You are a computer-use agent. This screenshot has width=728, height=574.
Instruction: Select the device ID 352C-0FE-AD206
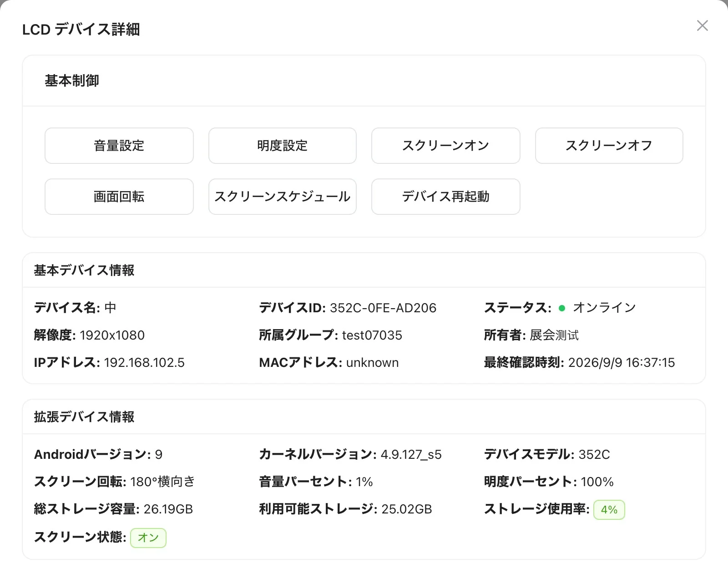coord(383,308)
